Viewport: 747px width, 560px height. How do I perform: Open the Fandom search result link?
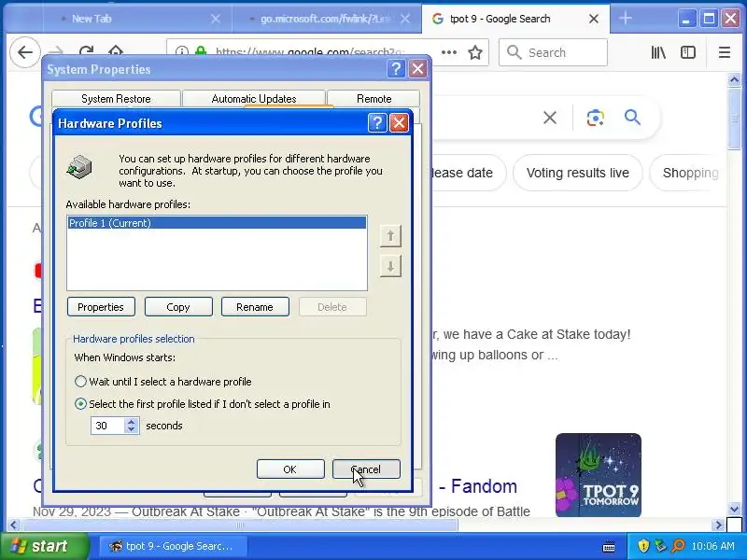coord(478,486)
